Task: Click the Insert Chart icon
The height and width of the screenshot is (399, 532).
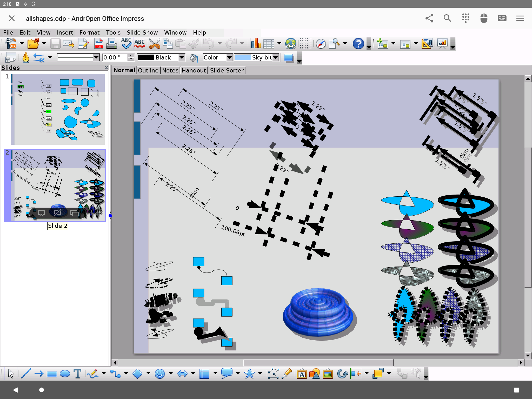Action: [x=256, y=44]
